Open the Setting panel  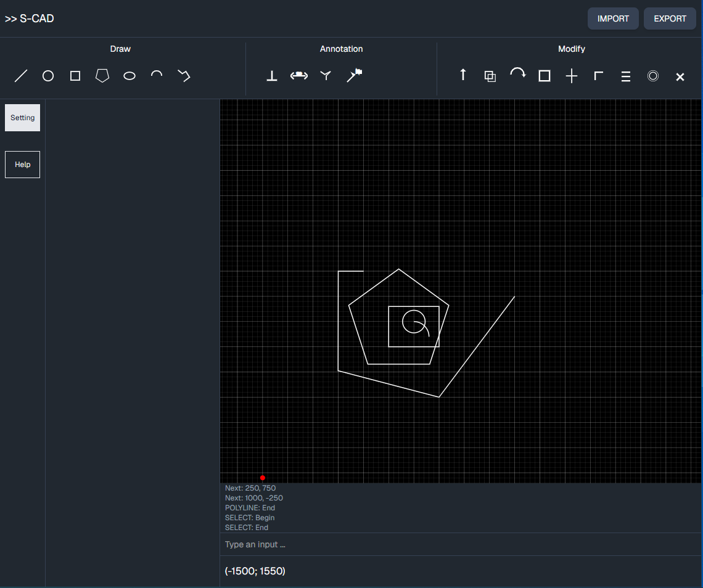click(22, 118)
